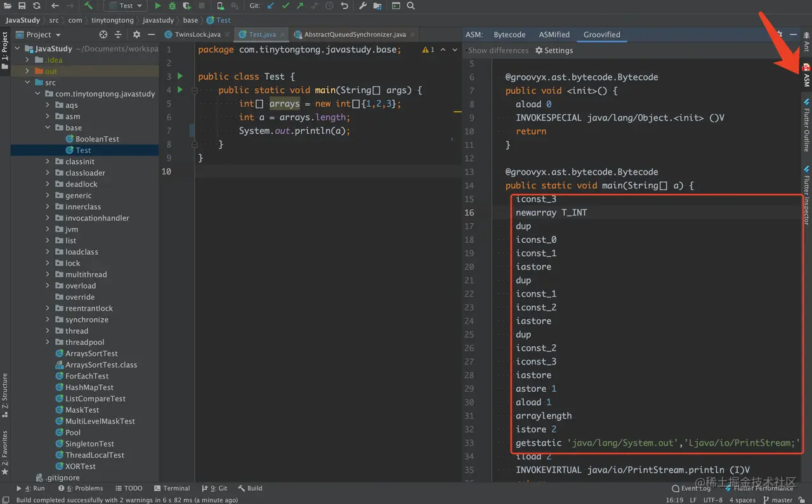Open Project Structure folder icon

(x=377, y=6)
